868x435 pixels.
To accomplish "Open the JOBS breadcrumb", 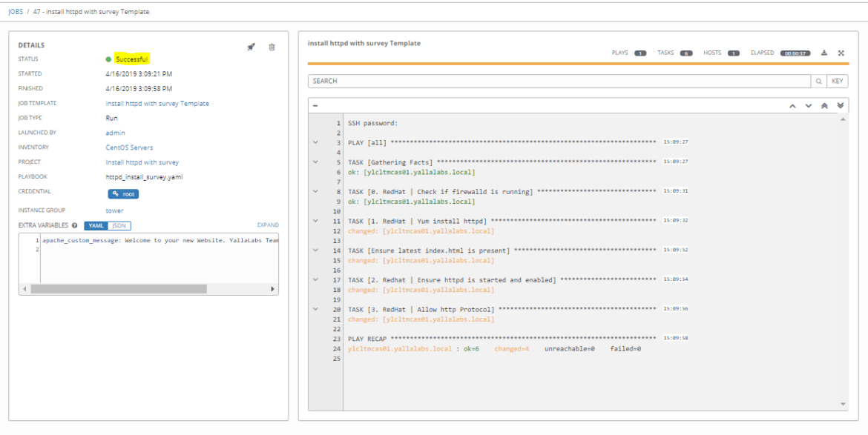I will [x=16, y=11].
